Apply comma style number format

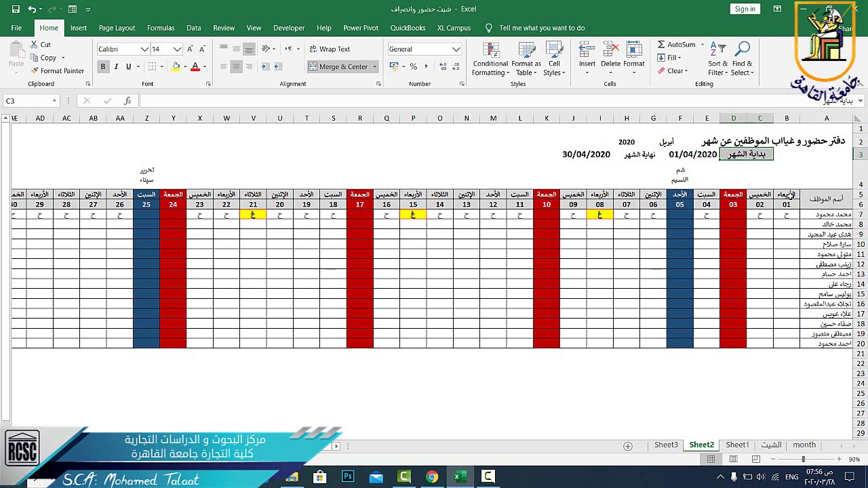426,66
